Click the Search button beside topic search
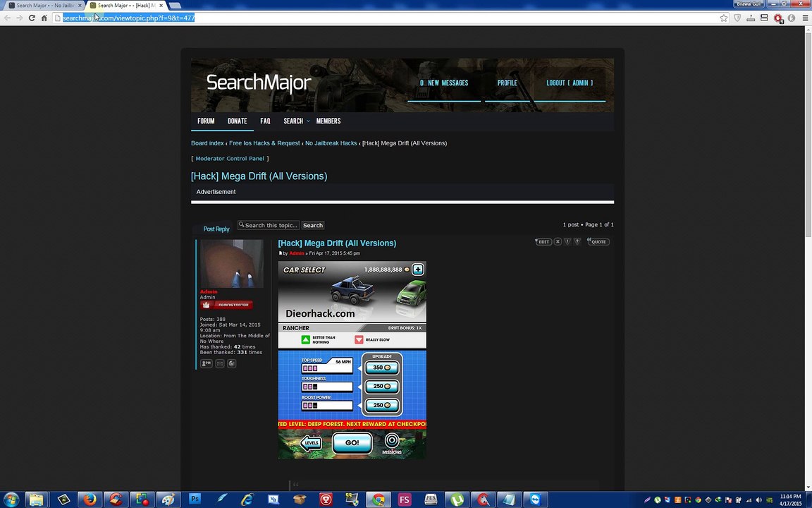The height and width of the screenshot is (508, 812). (313, 226)
